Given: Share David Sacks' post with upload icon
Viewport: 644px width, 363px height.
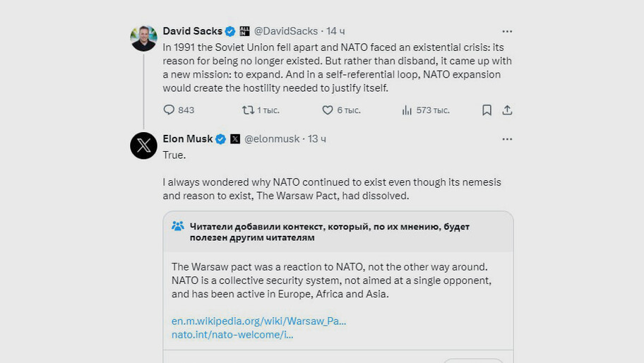Looking at the screenshot, I should click(x=507, y=109).
